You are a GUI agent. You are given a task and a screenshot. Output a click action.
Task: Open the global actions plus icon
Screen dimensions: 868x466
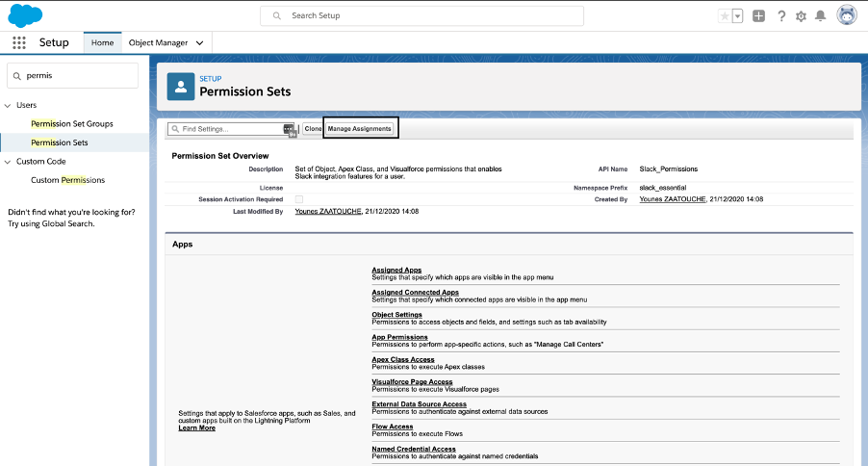(x=758, y=16)
